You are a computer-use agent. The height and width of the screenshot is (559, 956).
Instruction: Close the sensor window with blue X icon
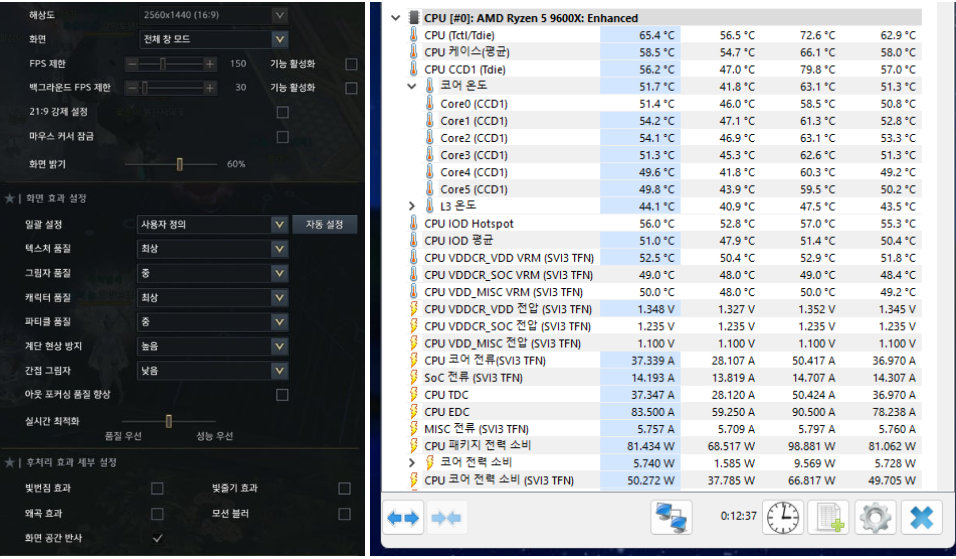(x=922, y=518)
